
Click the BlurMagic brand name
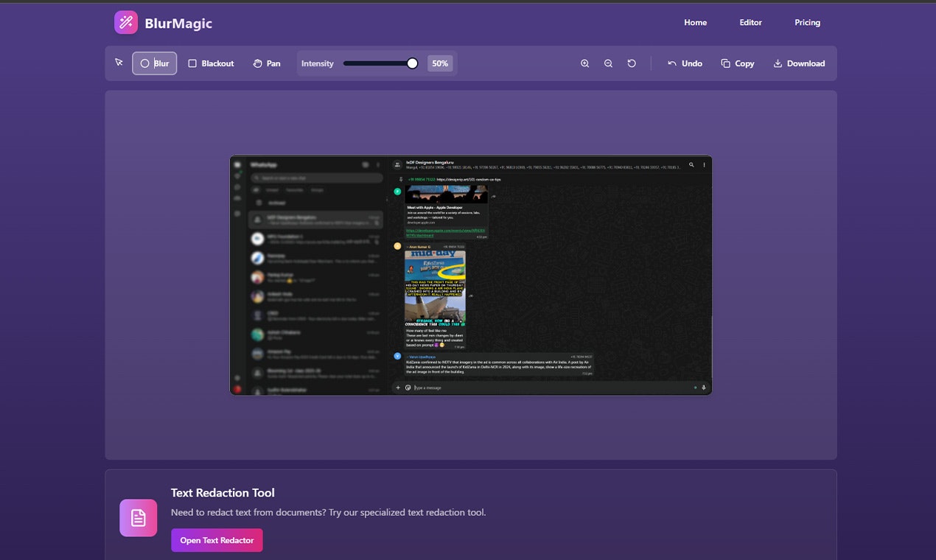coord(178,23)
